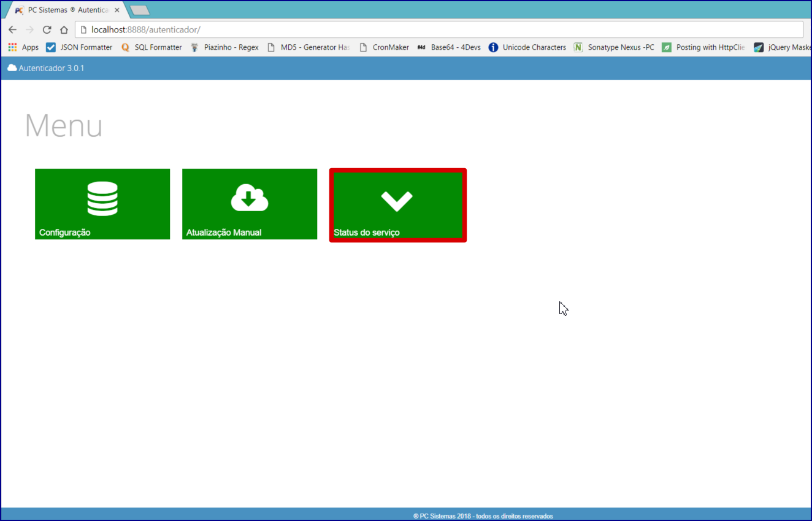The image size is (812, 521).
Task: Focus the localhost:8888/autenticador address bar
Action: (x=439, y=29)
